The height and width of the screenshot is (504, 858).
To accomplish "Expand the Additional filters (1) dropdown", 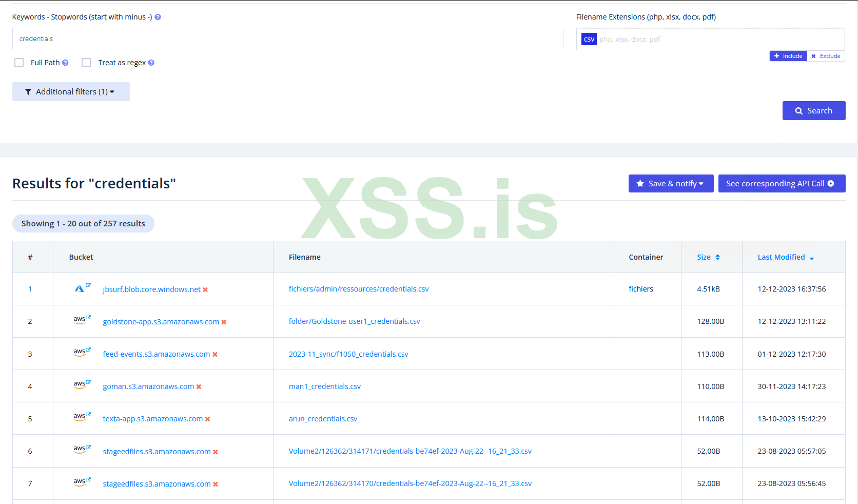I will tap(71, 92).
